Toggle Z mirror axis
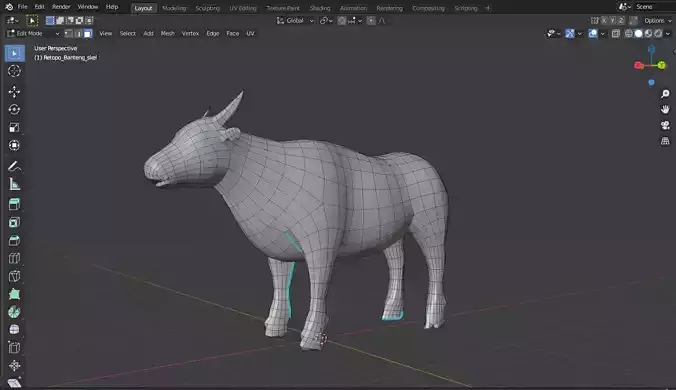The height and width of the screenshot is (390, 676). click(x=621, y=20)
